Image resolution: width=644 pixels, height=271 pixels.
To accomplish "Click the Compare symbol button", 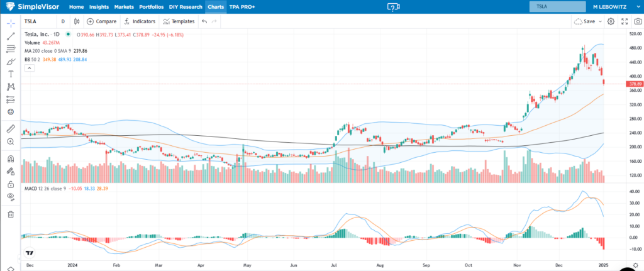I will [102, 21].
